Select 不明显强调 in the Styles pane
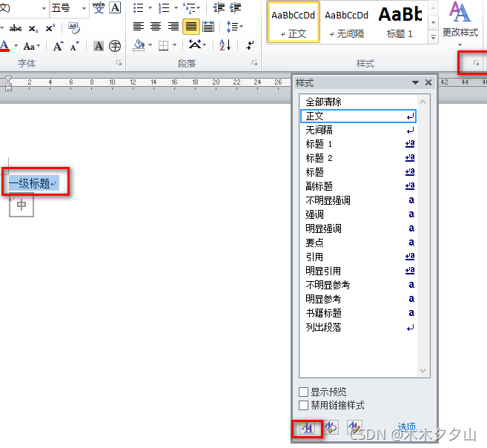The width and height of the screenshot is (487, 448). [358, 200]
